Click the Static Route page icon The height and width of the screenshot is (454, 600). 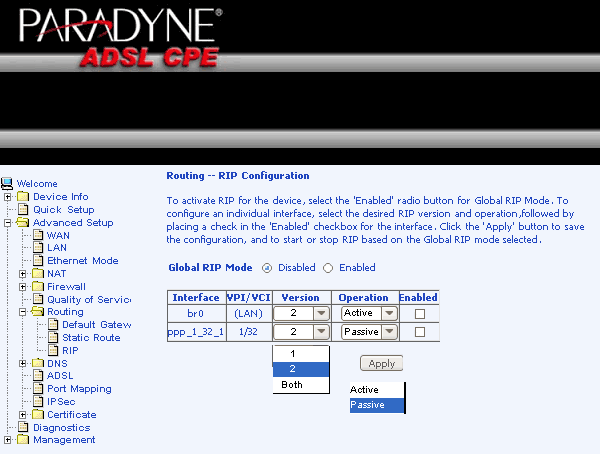(53, 338)
